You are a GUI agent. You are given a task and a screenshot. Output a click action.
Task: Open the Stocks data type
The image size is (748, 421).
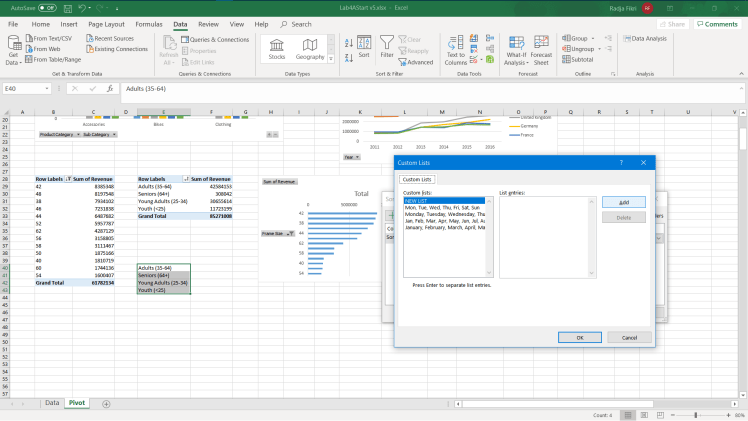277,48
